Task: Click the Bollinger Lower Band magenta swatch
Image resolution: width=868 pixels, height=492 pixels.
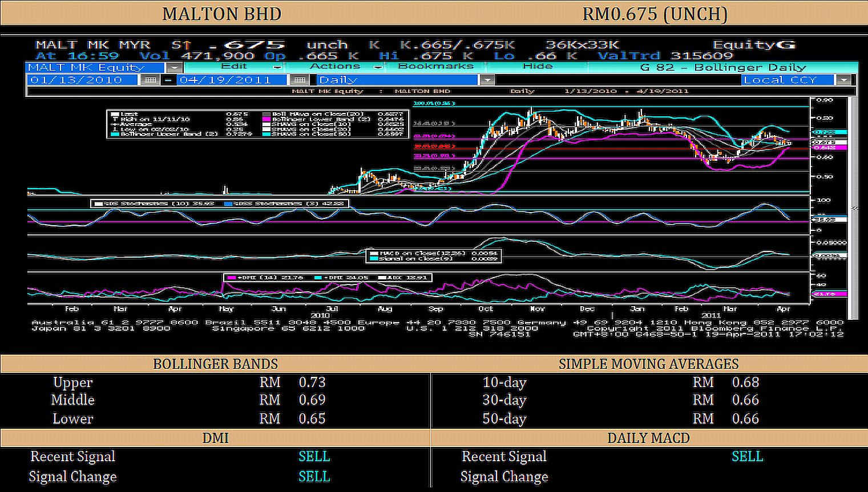Action: coord(267,119)
